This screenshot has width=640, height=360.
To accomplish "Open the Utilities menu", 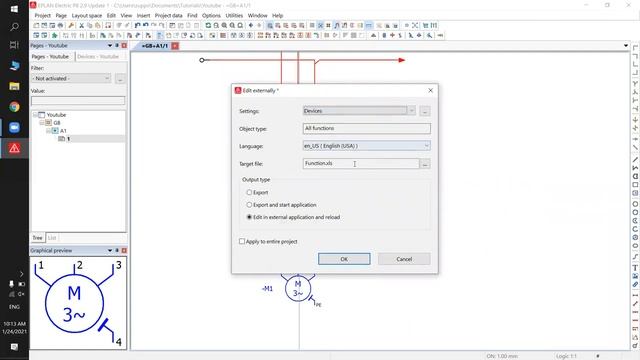I will click(x=234, y=16).
